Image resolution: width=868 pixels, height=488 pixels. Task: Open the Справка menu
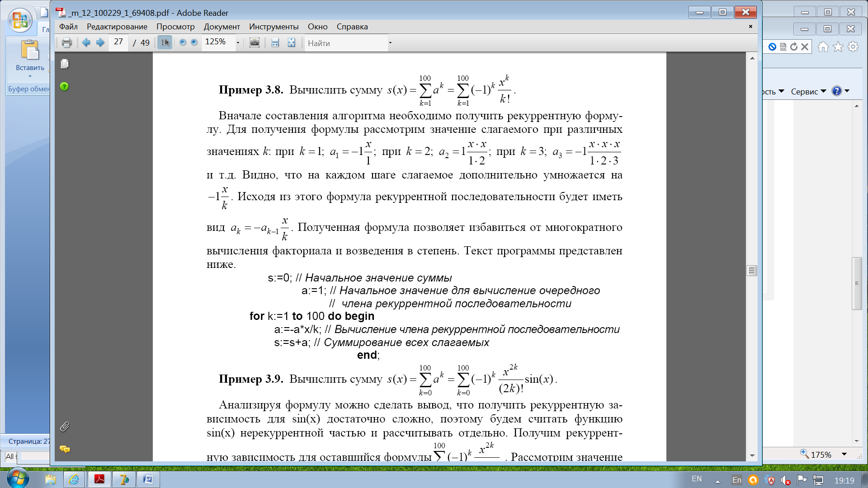tap(352, 27)
